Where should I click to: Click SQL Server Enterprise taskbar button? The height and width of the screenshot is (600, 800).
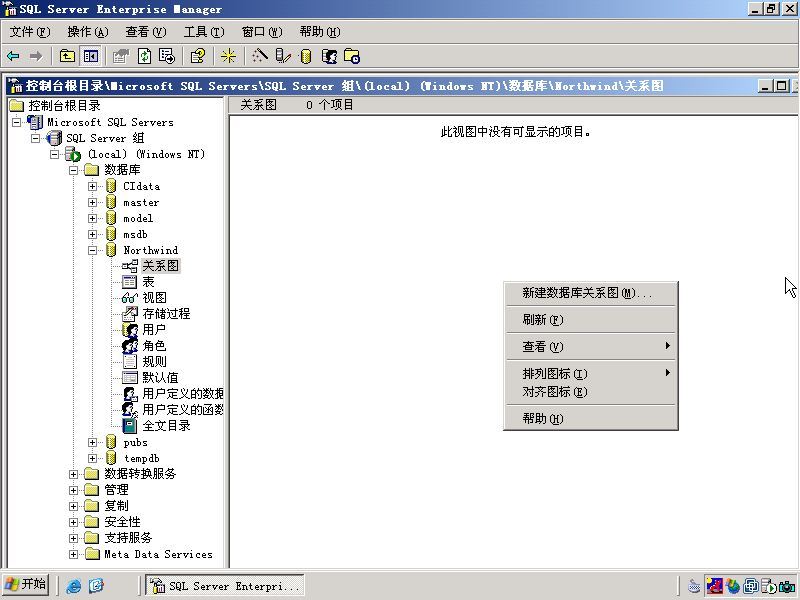click(x=225, y=585)
